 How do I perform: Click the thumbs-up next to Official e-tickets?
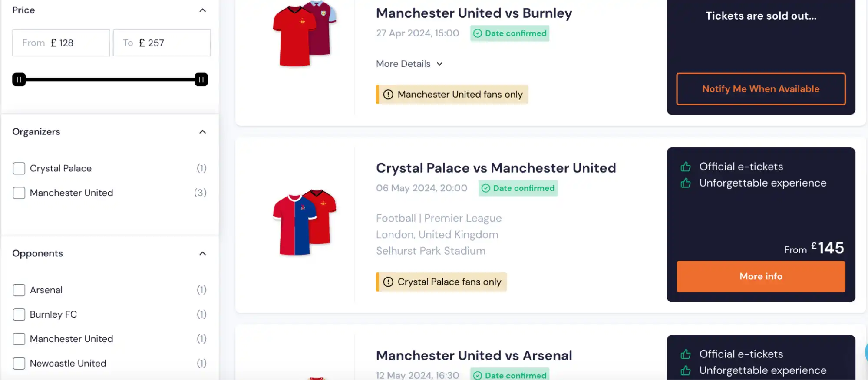(x=685, y=166)
